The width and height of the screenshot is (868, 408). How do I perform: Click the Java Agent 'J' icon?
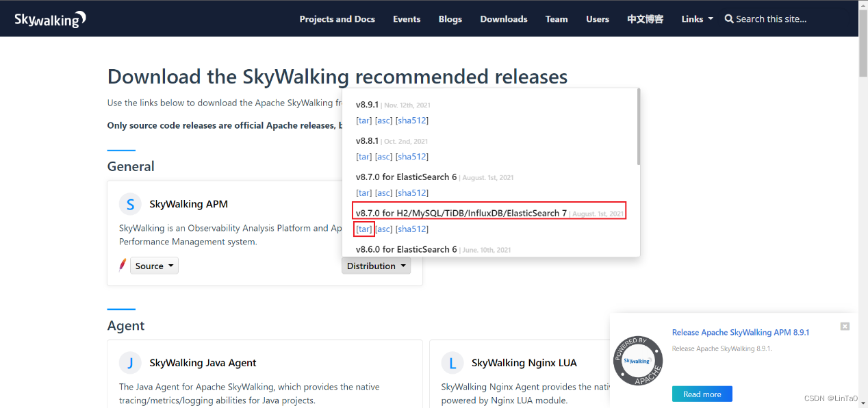tap(130, 363)
